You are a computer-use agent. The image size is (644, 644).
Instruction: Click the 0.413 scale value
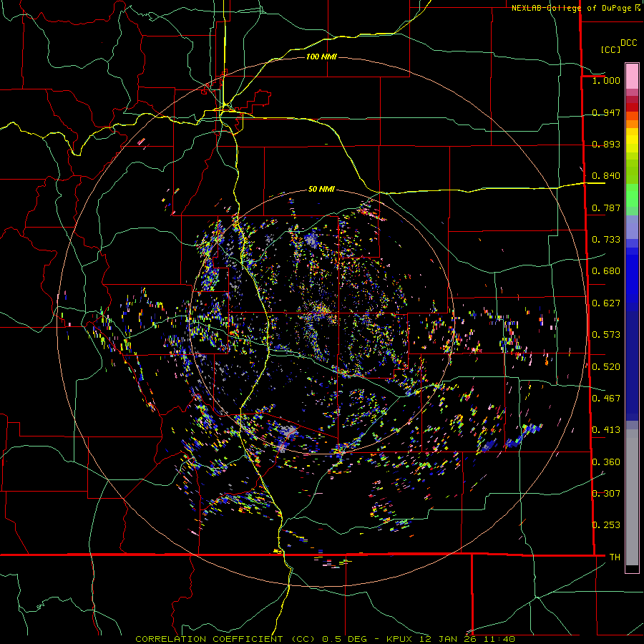[x=606, y=430]
